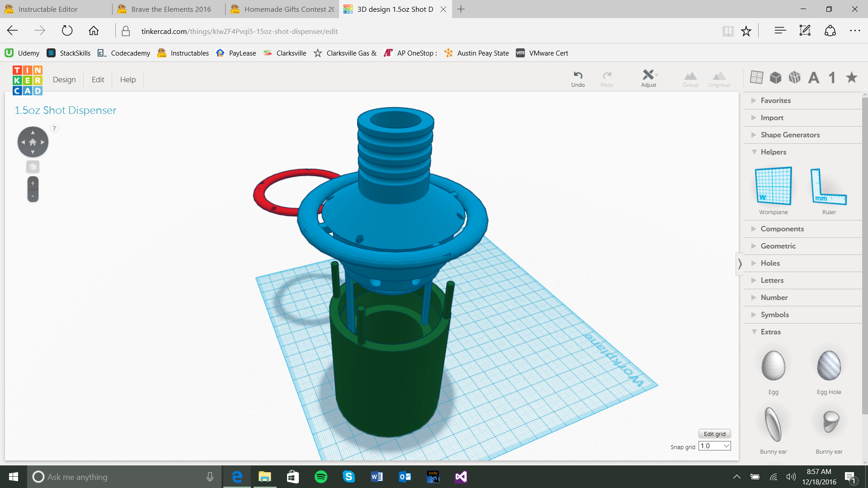
Task: Open the question mark help hint
Action: click(54, 128)
